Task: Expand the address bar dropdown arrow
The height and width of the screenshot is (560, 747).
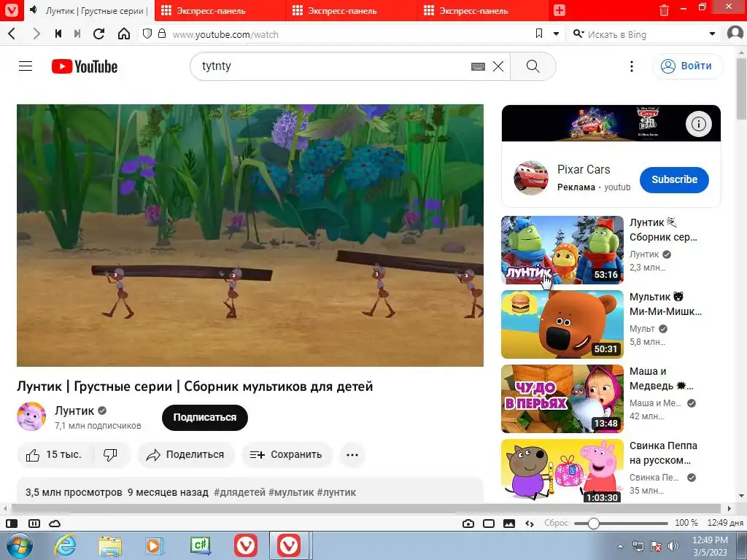Action: [556, 34]
